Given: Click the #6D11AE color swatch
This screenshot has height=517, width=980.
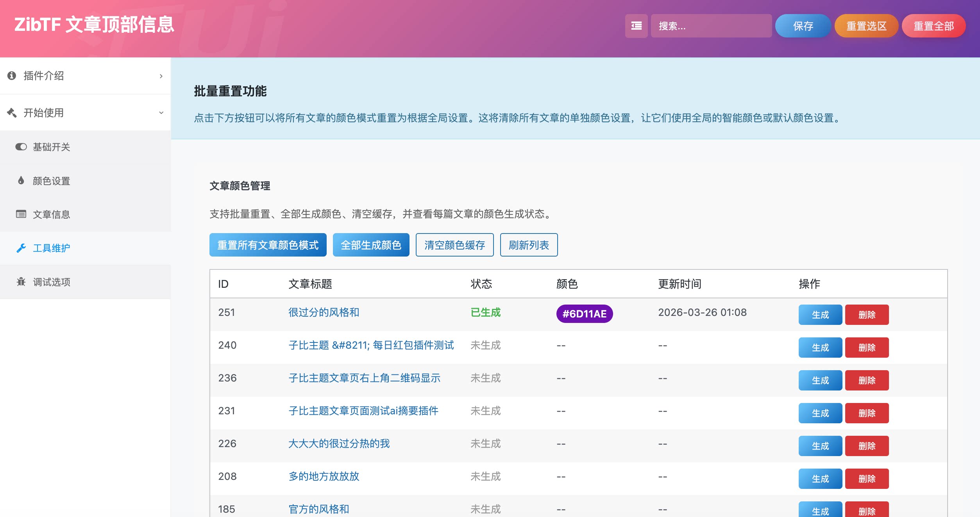Looking at the screenshot, I should 584,313.
